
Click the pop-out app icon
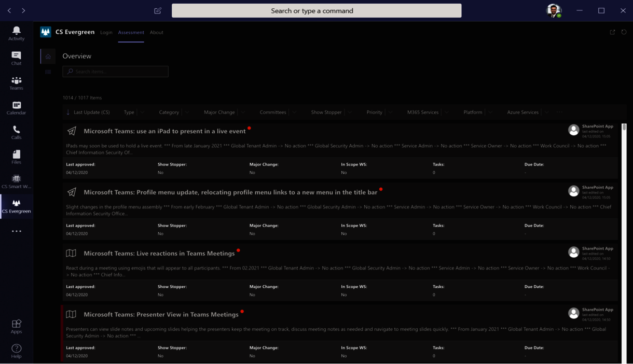(612, 32)
